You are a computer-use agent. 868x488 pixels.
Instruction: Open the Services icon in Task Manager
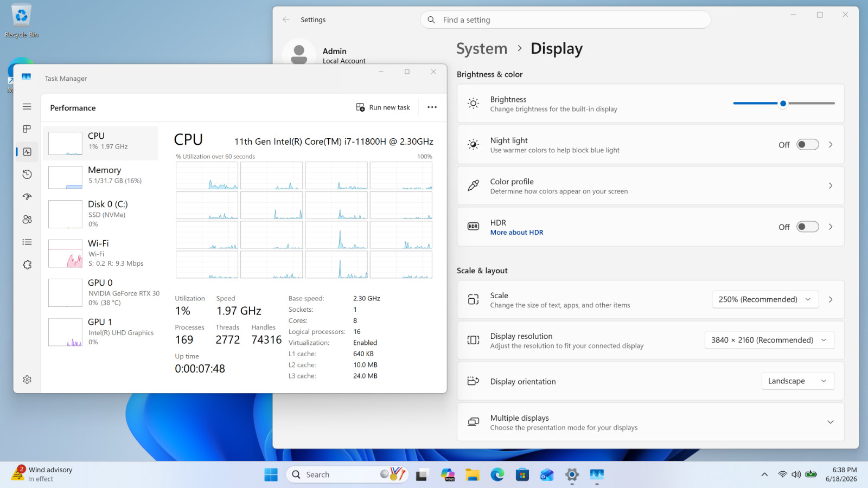(27, 265)
